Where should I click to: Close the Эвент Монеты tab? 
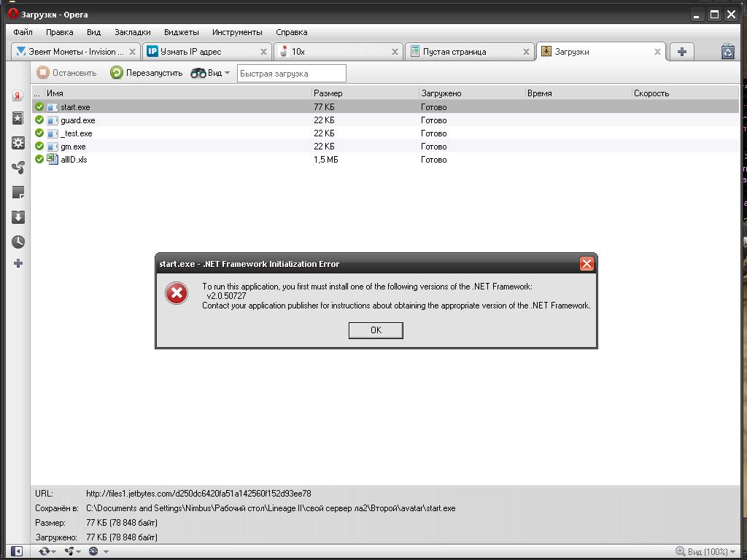(x=133, y=52)
